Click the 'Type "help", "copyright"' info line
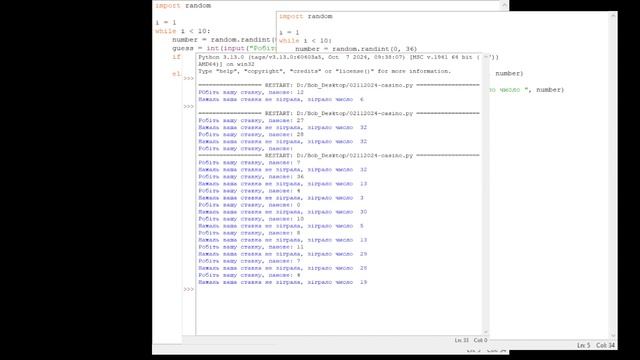Viewport: 640px width, 360px height. coord(324,71)
